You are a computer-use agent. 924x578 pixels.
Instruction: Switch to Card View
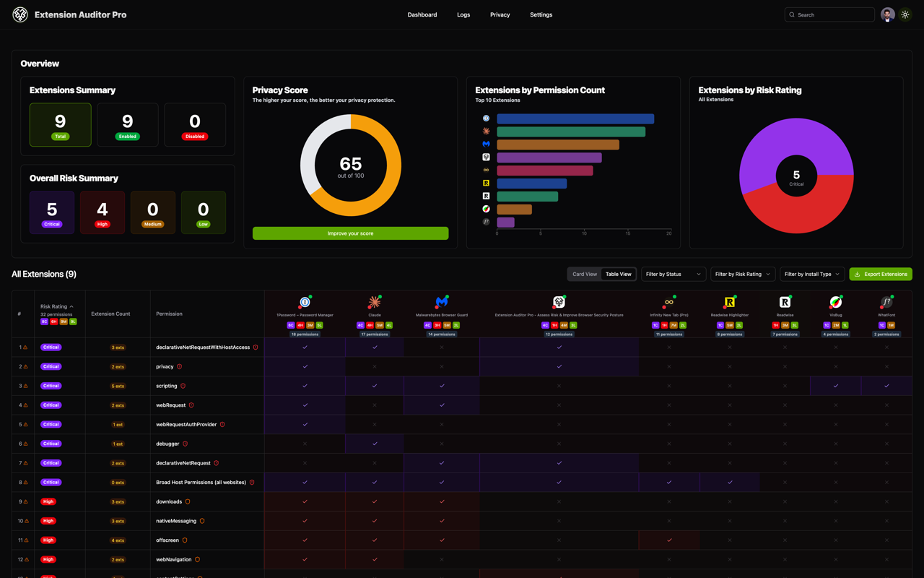click(585, 274)
